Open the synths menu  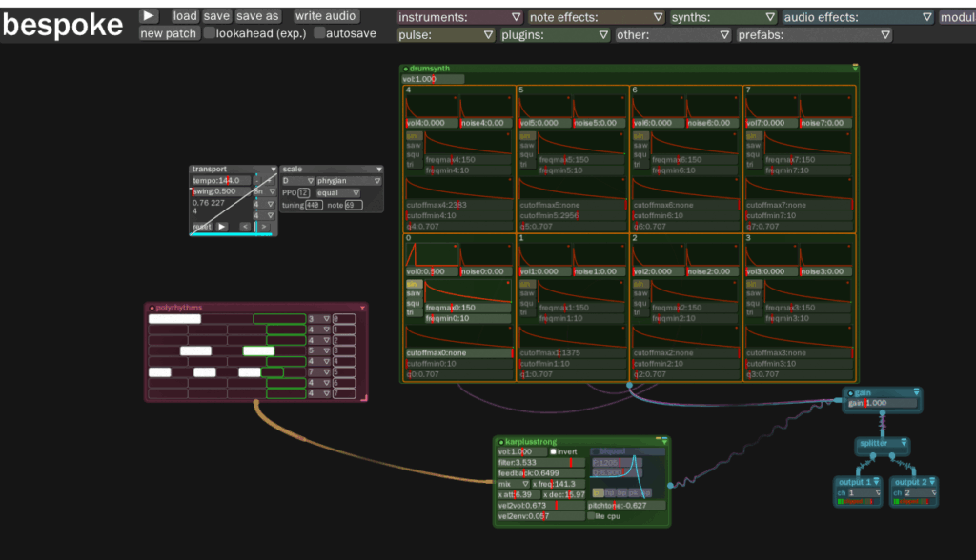[x=722, y=17]
